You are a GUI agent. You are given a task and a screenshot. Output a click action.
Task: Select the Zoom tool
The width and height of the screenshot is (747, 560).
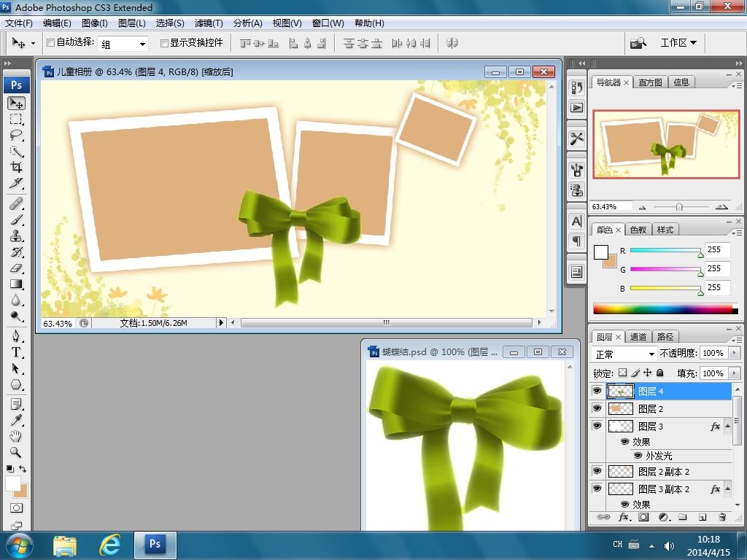[16, 452]
